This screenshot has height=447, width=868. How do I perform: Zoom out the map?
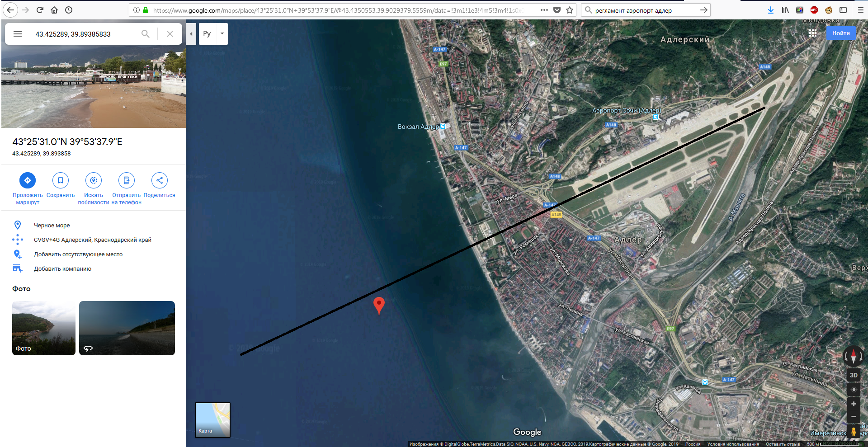pyautogui.click(x=854, y=417)
